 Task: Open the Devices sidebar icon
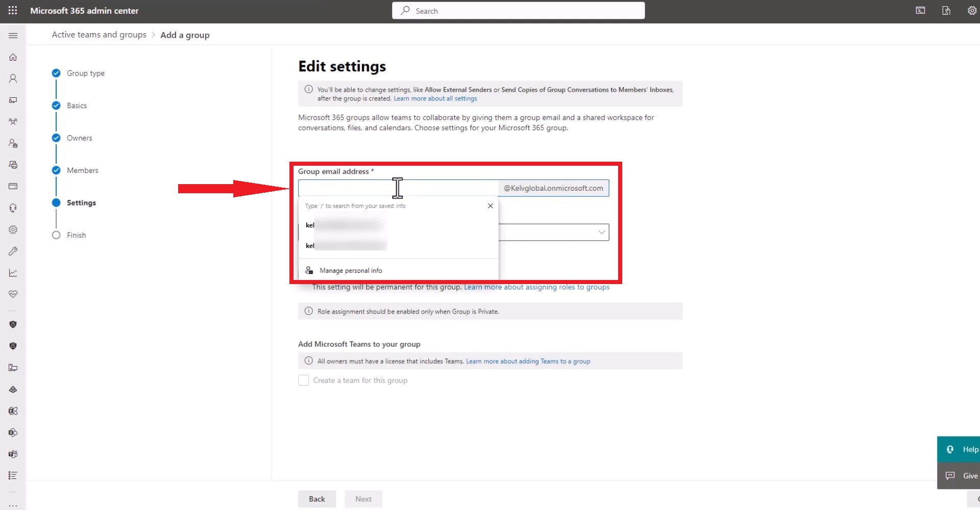click(13, 100)
